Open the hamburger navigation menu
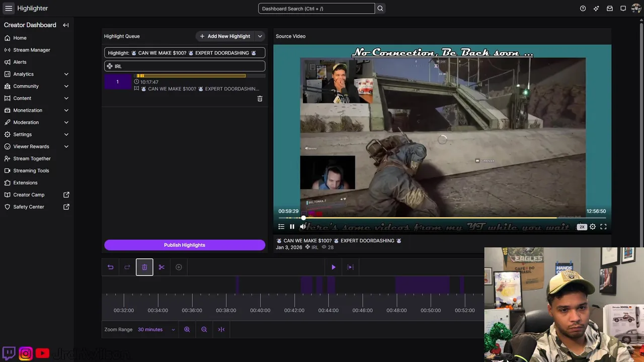 point(9,9)
